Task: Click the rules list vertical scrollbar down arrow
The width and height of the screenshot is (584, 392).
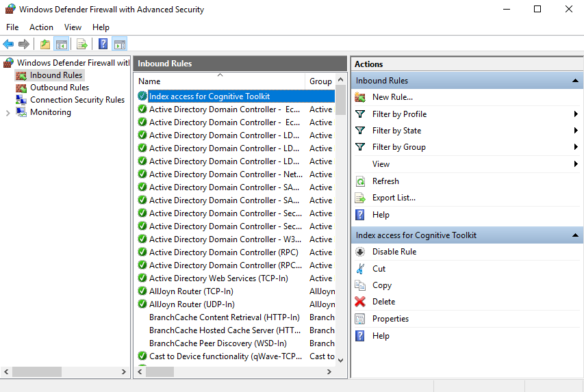Action: click(x=341, y=359)
